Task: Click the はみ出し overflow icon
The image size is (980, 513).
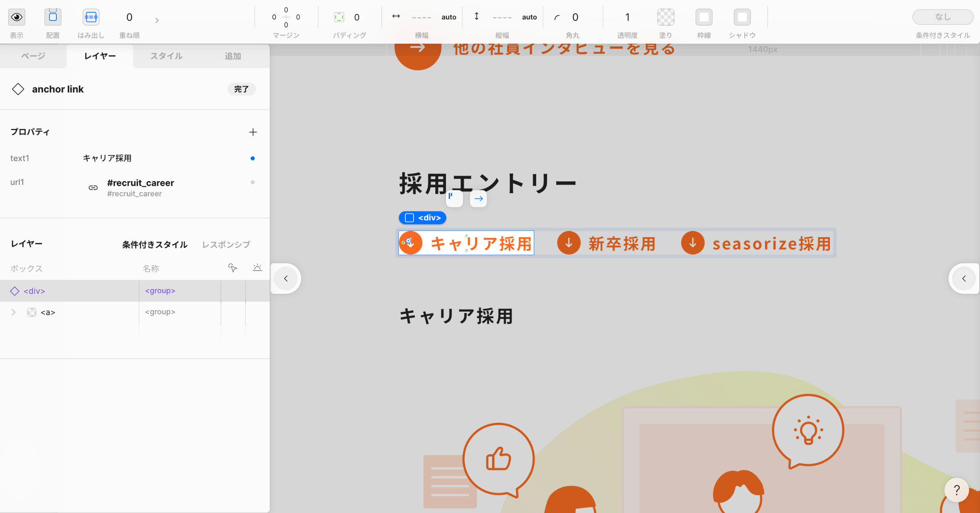Action: (91, 17)
